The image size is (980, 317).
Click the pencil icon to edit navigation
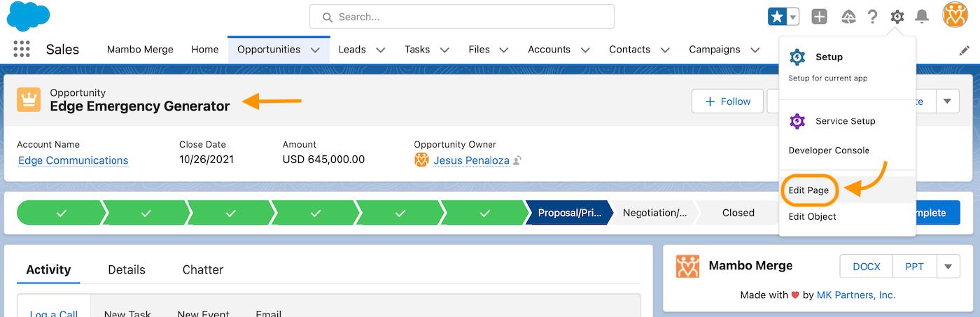964,50
